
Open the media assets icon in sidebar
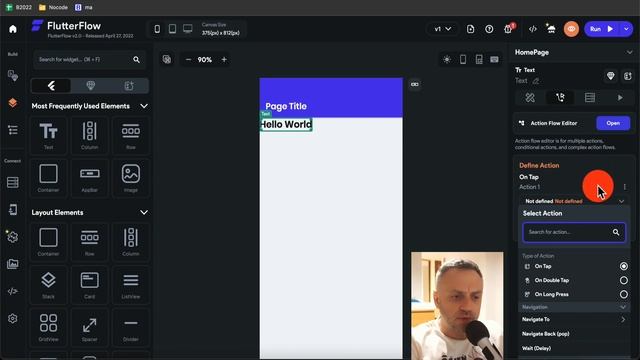[x=13, y=264]
